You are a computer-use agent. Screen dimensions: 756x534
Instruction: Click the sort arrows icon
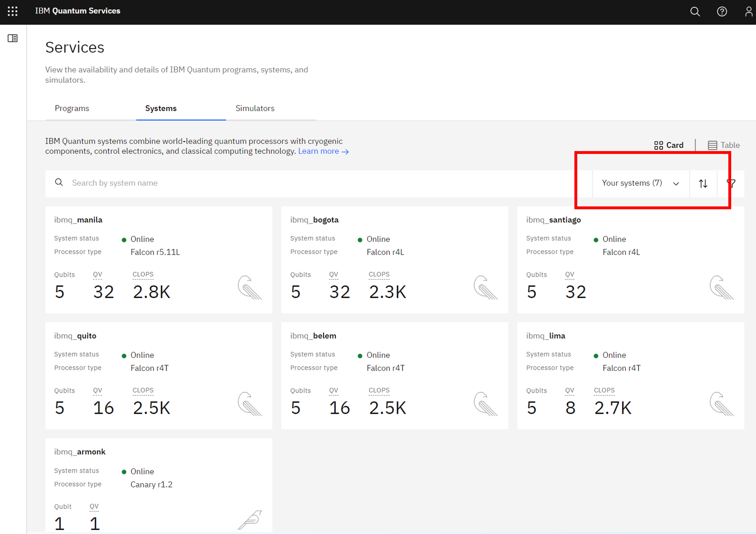[703, 184]
